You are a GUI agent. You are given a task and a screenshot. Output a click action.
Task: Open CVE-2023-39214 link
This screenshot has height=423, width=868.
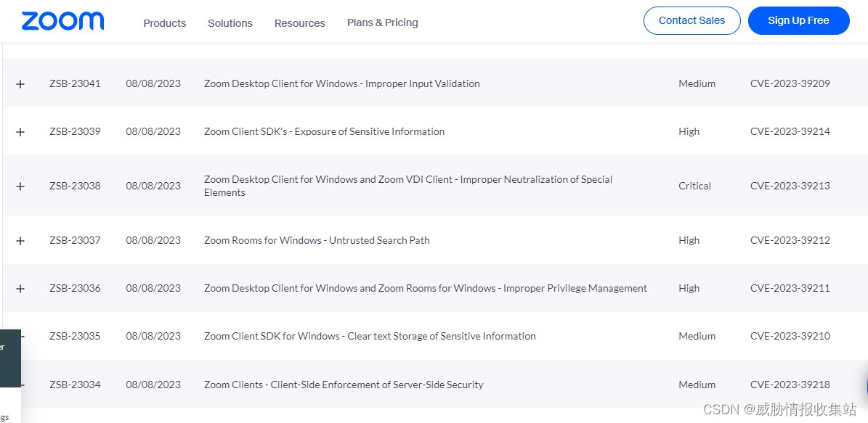[790, 131]
